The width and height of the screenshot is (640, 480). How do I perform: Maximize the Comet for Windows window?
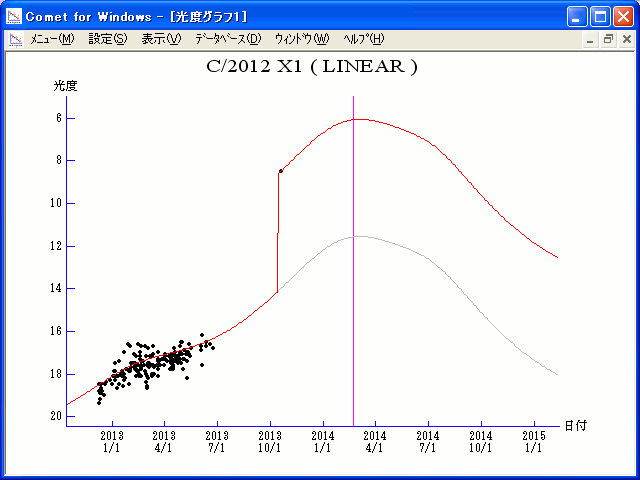coord(600,17)
